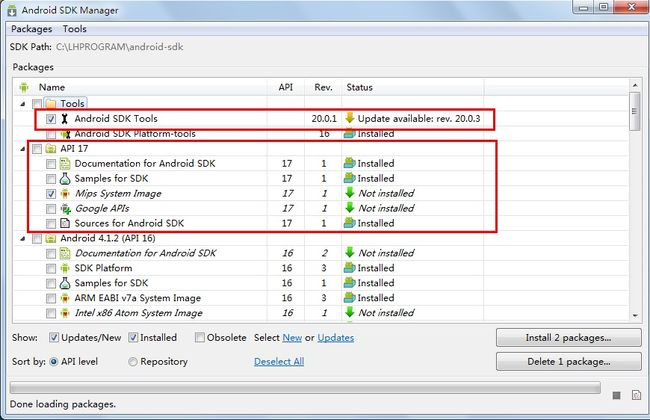This screenshot has width=650, height=420.
Task: Click the Intel x86 Atom System Image icon
Action: pyautogui.click(x=65, y=313)
